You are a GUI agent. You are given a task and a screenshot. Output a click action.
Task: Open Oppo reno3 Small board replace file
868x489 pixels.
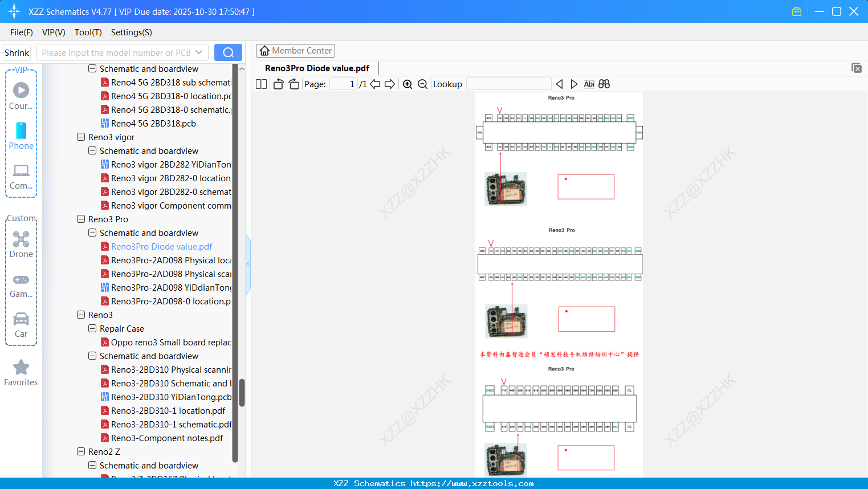tap(166, 342)
